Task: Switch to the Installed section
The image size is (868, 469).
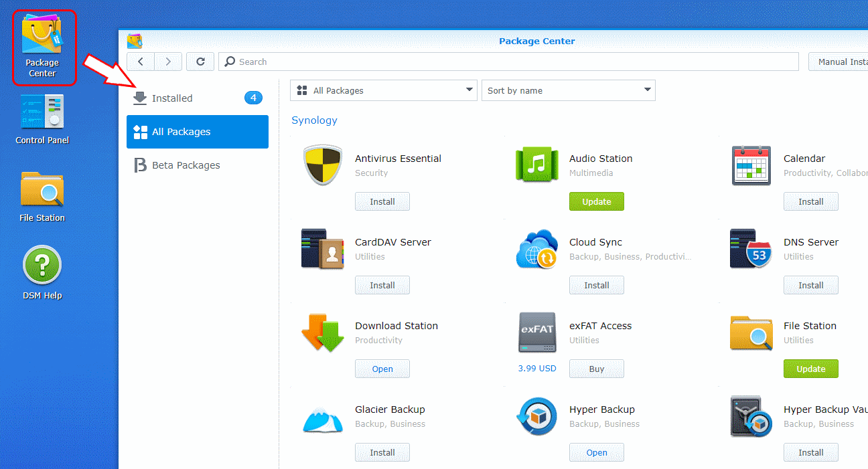Action: (198, 98)
